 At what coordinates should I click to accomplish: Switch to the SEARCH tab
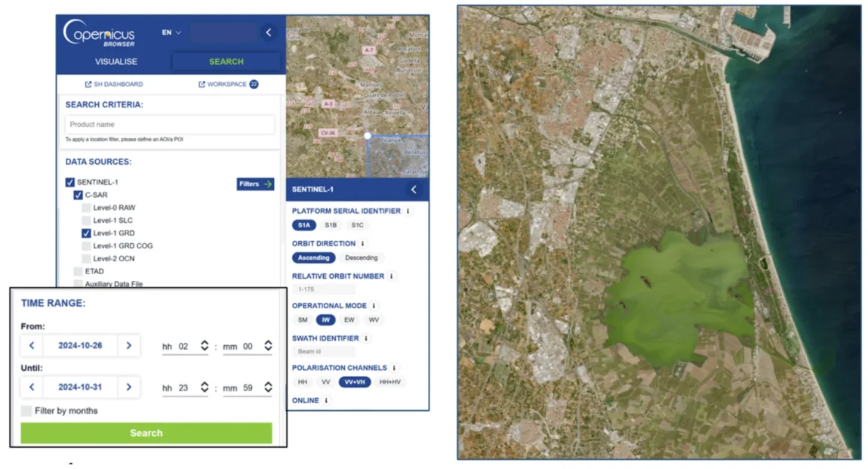226,61
